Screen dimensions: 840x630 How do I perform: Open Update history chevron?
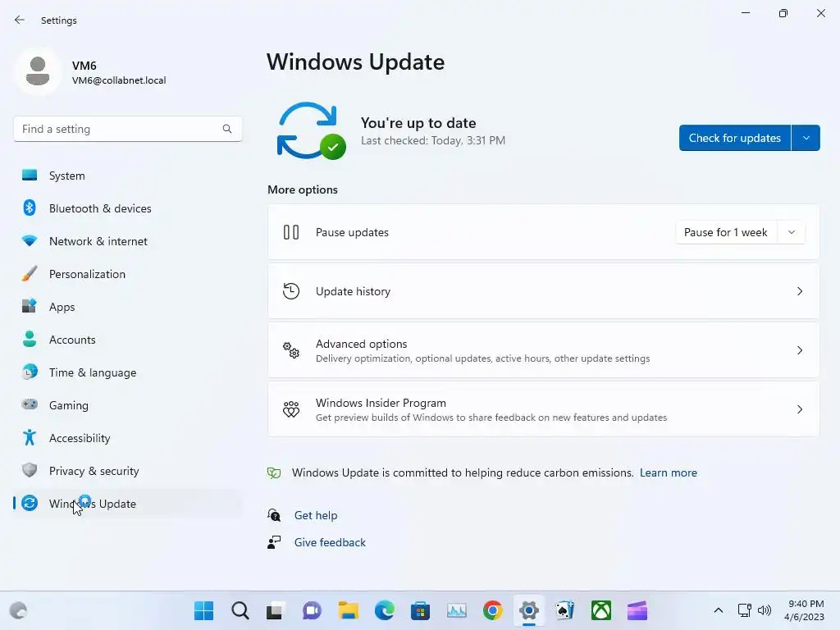click(x=799, y=291)
